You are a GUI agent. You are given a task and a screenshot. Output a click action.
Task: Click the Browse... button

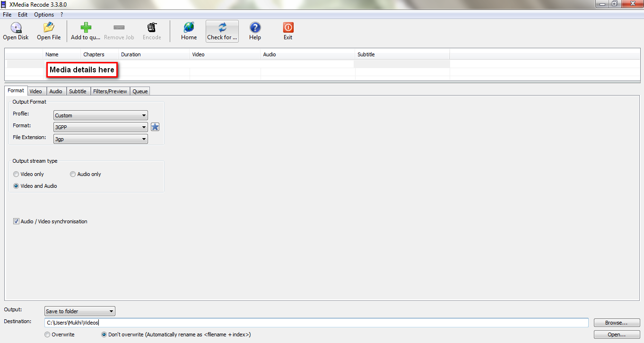pos(617,323)
